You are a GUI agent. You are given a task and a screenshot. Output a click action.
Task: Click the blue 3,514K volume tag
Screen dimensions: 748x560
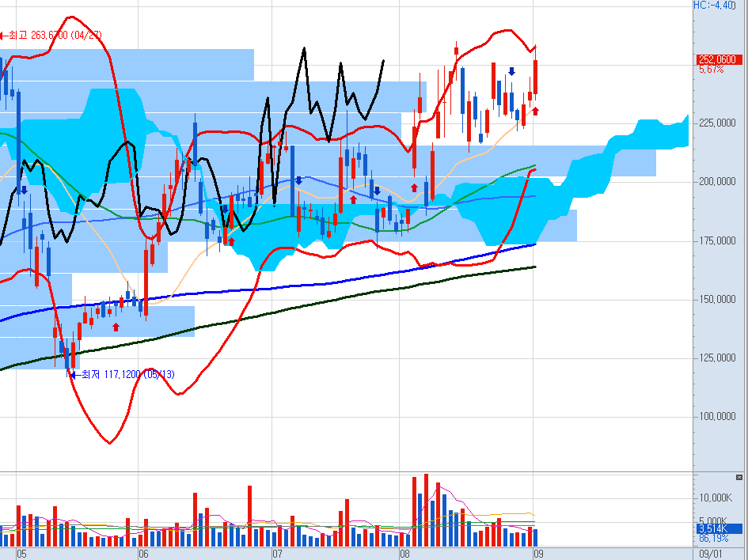point(720,528)
